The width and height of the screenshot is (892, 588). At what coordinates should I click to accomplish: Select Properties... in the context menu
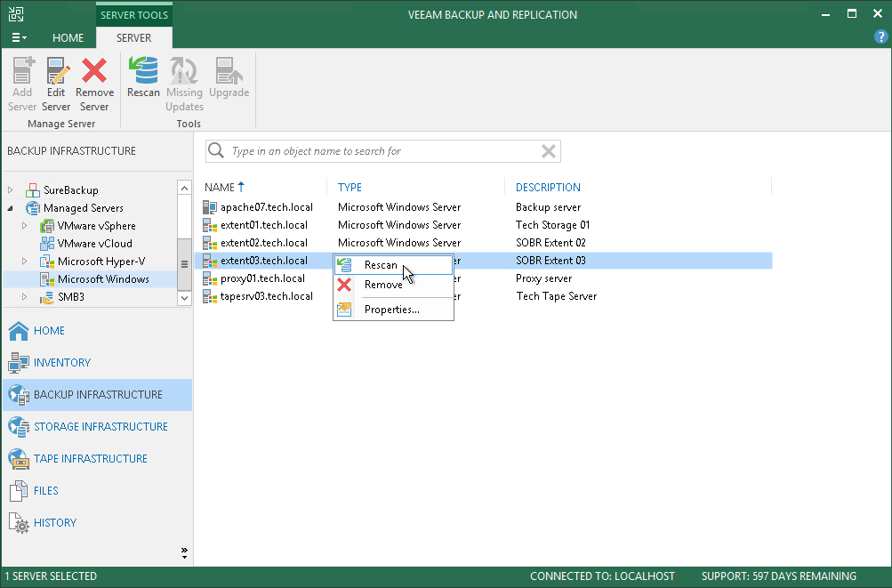[x=391, y=310]
